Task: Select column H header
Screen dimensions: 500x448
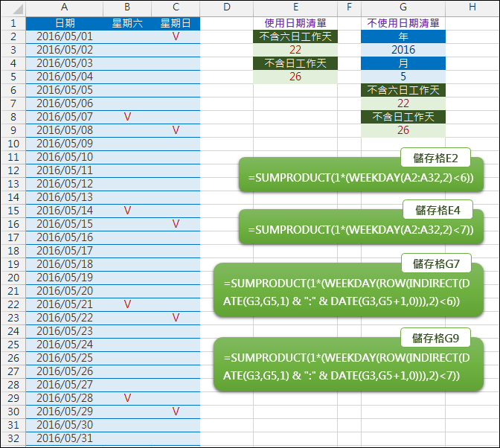Action: tap(472, 8)
